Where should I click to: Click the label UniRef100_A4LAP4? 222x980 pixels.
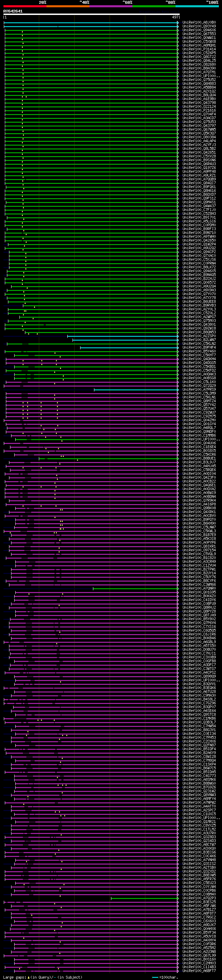199,141
